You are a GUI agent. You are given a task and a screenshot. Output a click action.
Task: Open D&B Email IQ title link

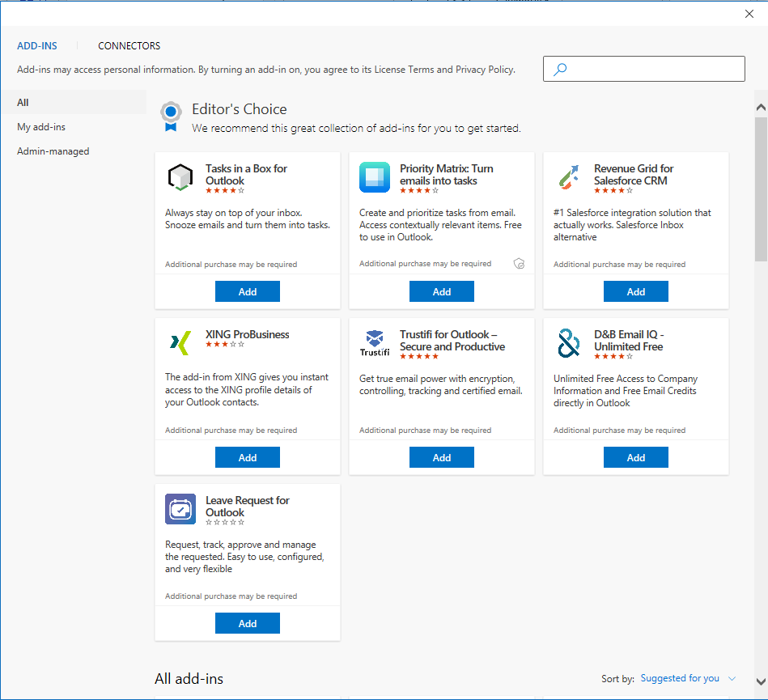tap(629, 341)
